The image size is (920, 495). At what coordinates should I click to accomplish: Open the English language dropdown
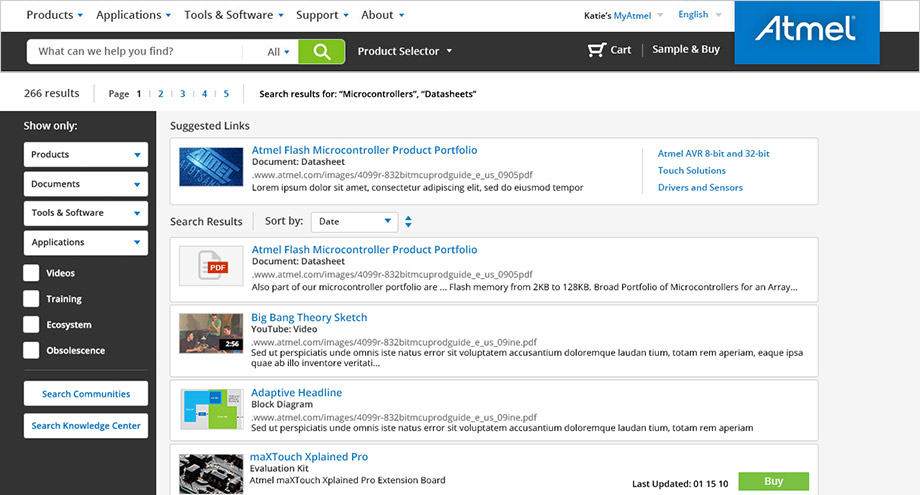pos(699,15)
